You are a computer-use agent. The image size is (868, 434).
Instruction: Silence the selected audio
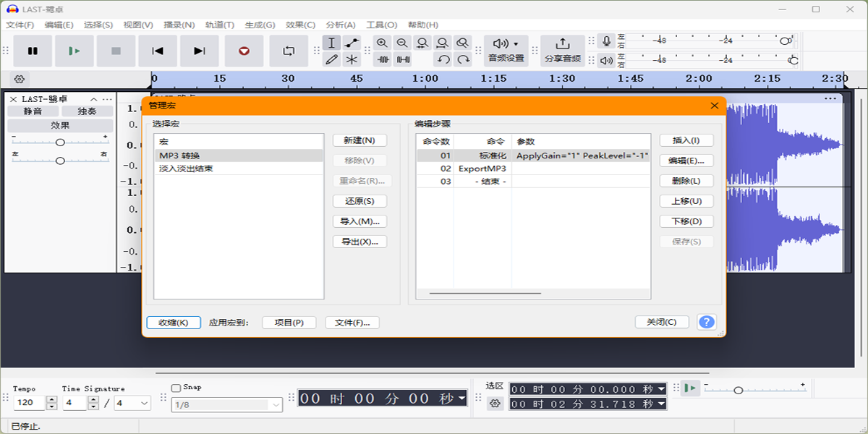click(402, 59)
